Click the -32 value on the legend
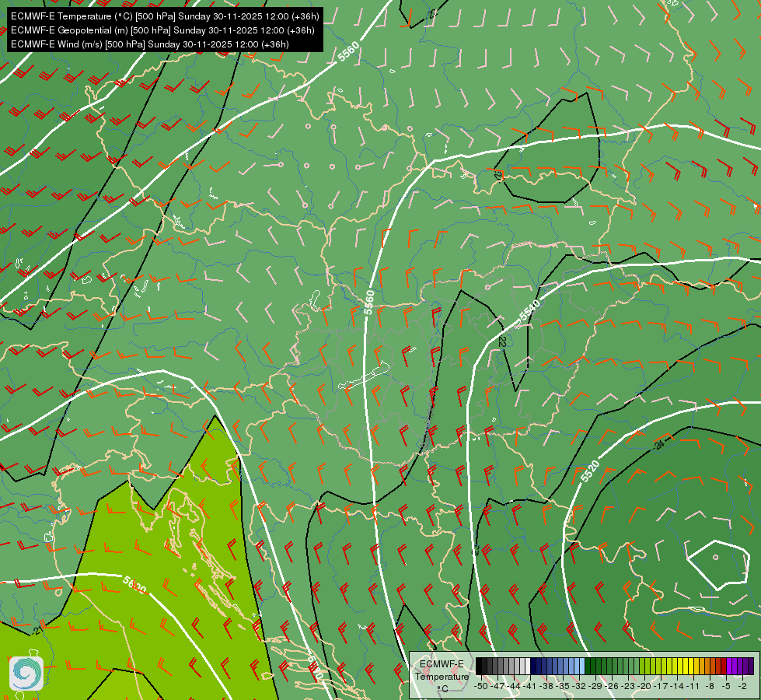761x700 pixels. pos(579,686)
